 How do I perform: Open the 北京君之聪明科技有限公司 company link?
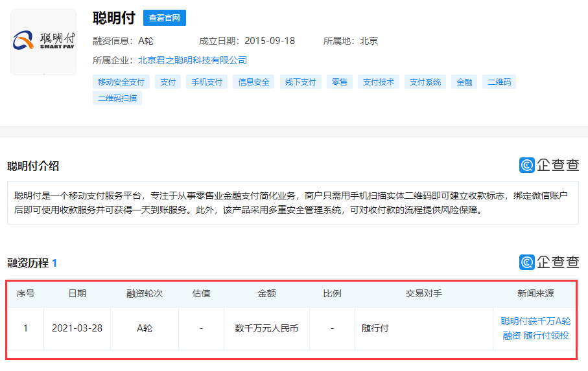pos(193,60)
